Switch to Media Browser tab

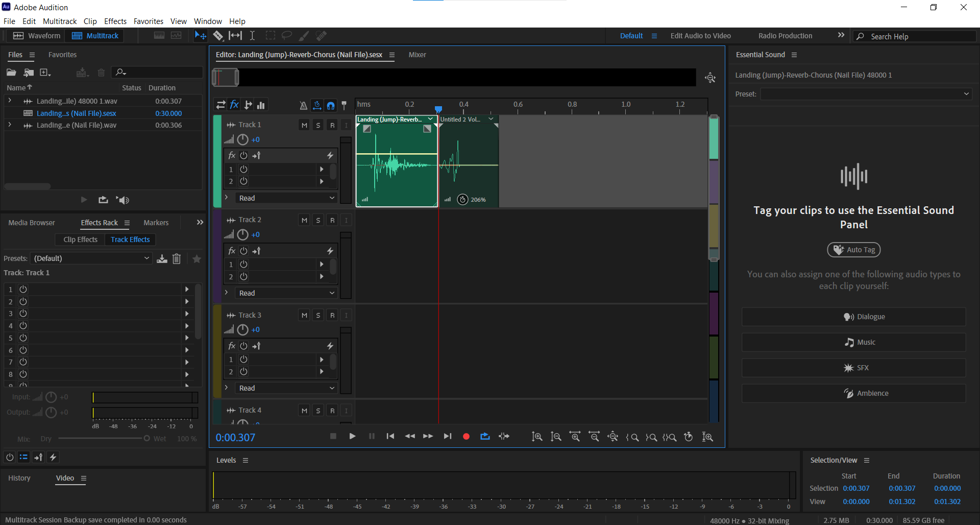(32, 223)
